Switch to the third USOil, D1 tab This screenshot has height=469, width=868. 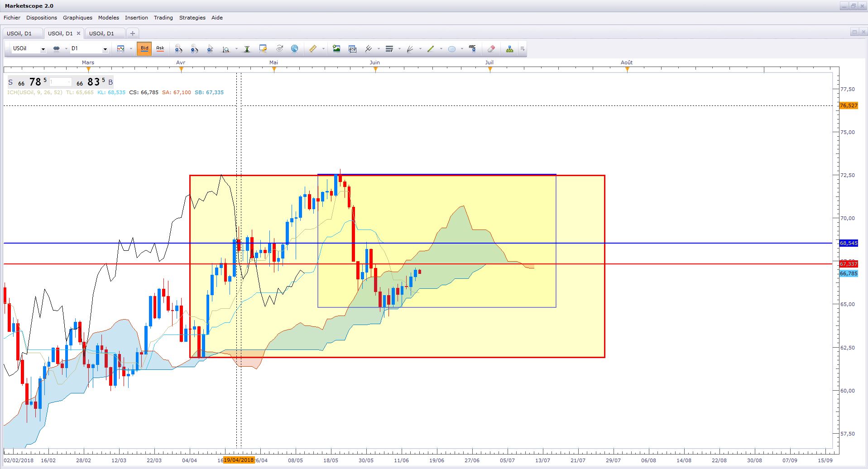(105, 33)
